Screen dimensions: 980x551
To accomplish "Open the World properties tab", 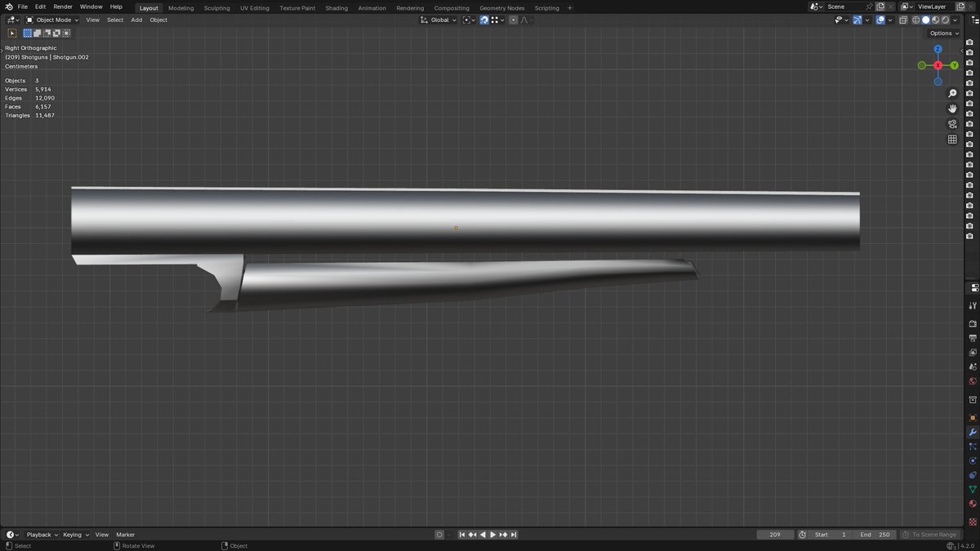I will click(973, 381).
